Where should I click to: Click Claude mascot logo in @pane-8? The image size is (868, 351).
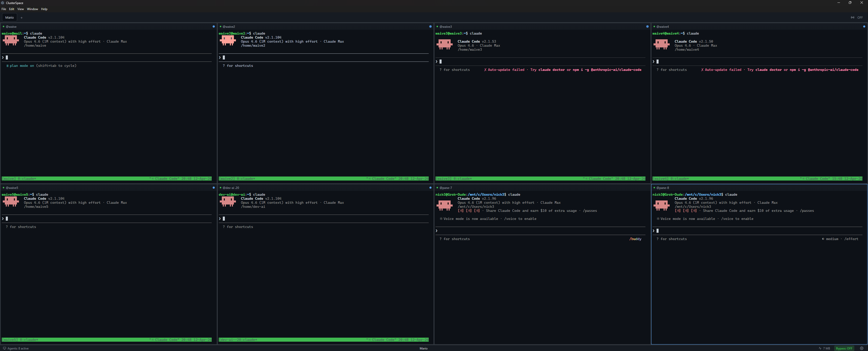[661, 206]
